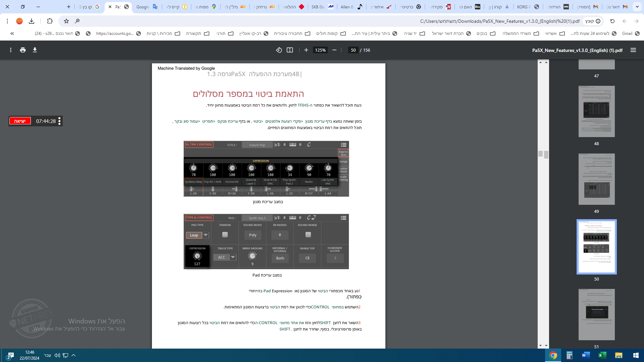Expand the קופות חולים bookmarks folder
644x362 pixels.
331,34
